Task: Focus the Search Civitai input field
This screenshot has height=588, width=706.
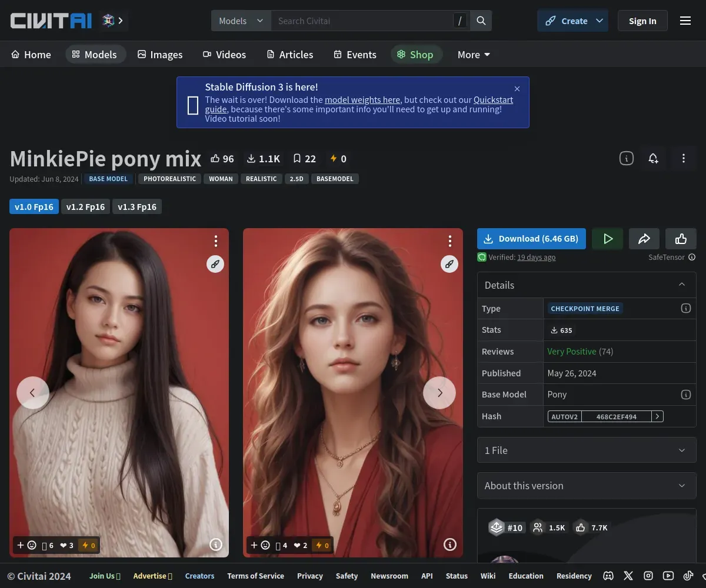Action: (362, 21)
